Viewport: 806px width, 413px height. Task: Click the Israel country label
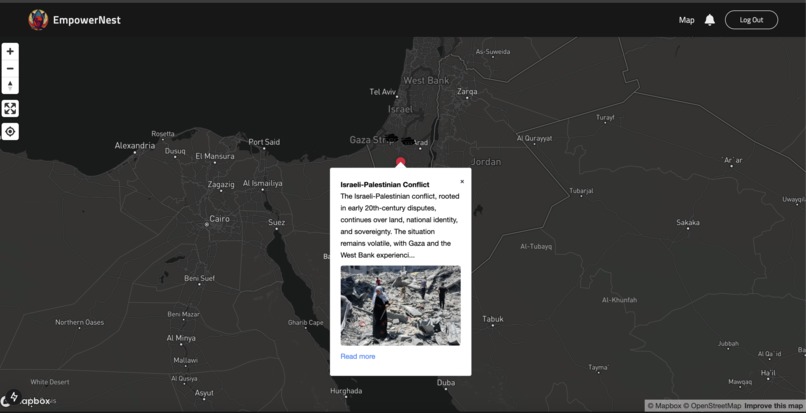tap(400, 109)
